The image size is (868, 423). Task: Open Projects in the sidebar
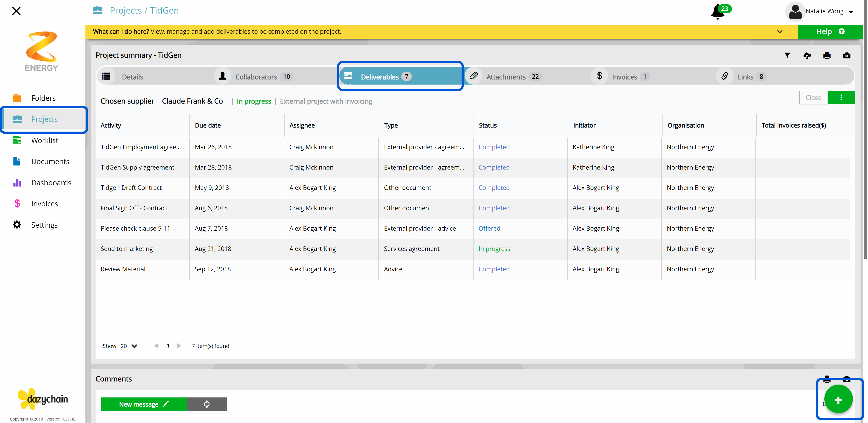44,119
